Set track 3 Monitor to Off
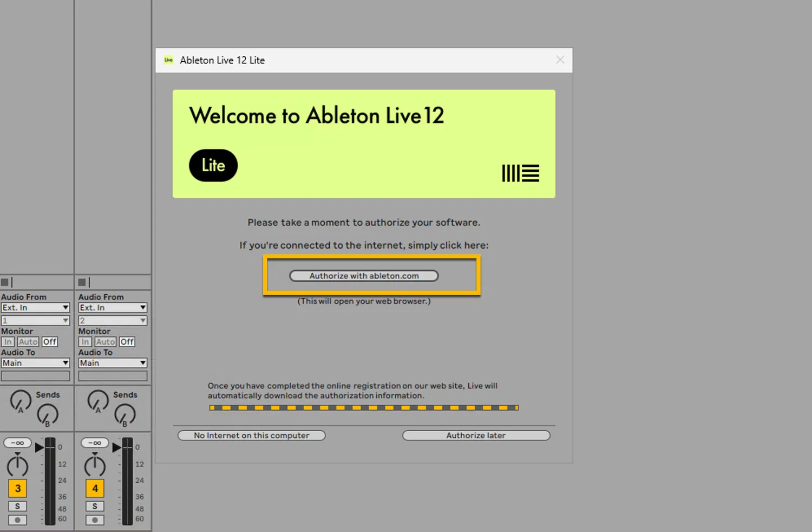 pos(50,342)
